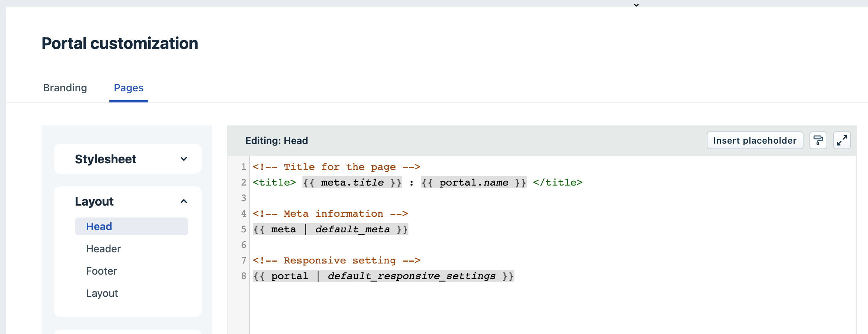This screenshot has width=868, height=334.
Task: Click the Portal customization page title
Action: pos(120,43)
